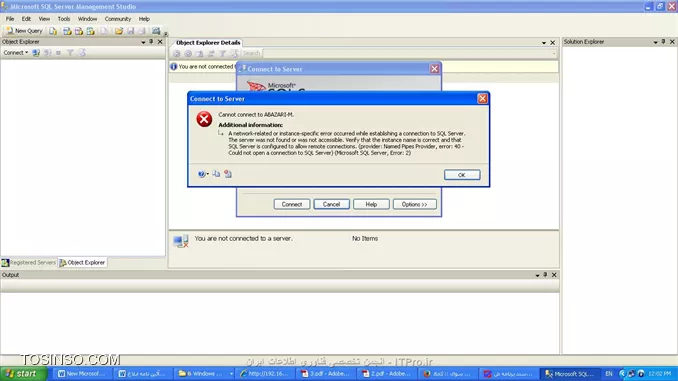This screenshot has height=381, width=678.
Task: Click the Options >> button
Action: (414, 204)
